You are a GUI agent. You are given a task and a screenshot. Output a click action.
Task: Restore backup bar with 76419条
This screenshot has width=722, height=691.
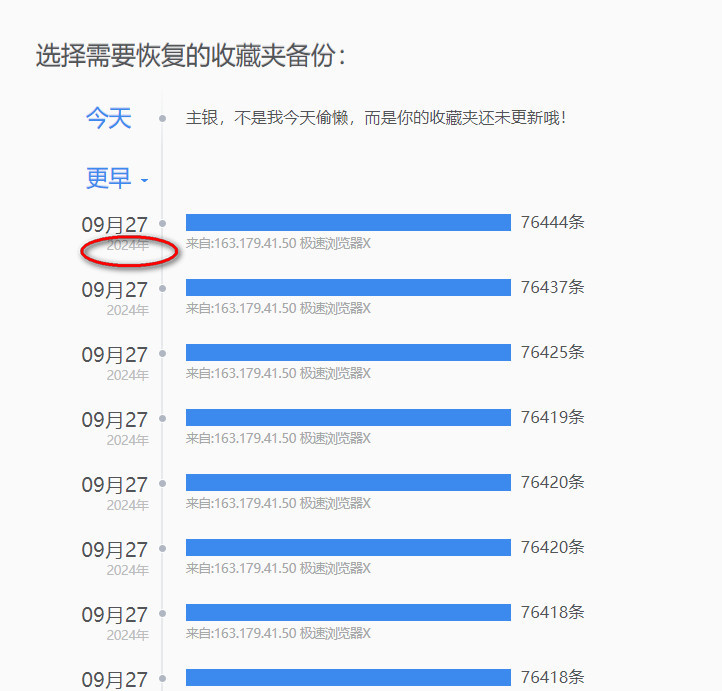point(348,417)
